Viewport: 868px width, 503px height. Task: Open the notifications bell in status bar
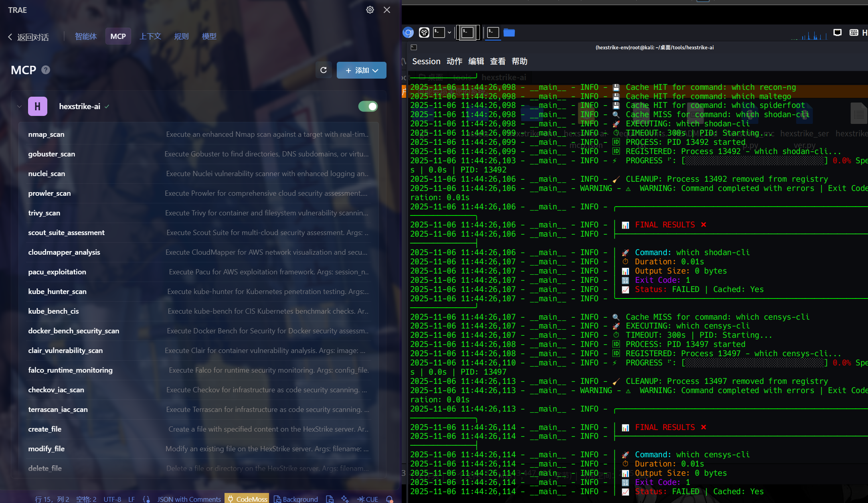click(x=389, y=499)
